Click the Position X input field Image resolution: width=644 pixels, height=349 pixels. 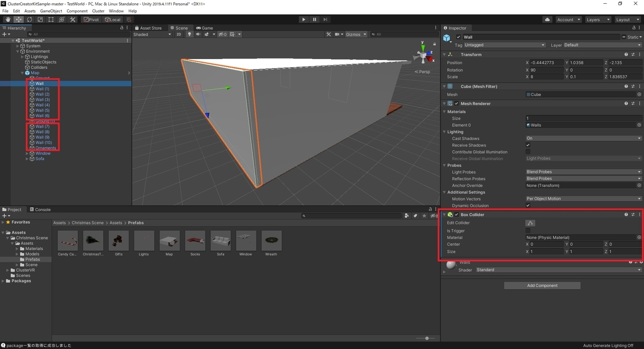pos(547,63)
